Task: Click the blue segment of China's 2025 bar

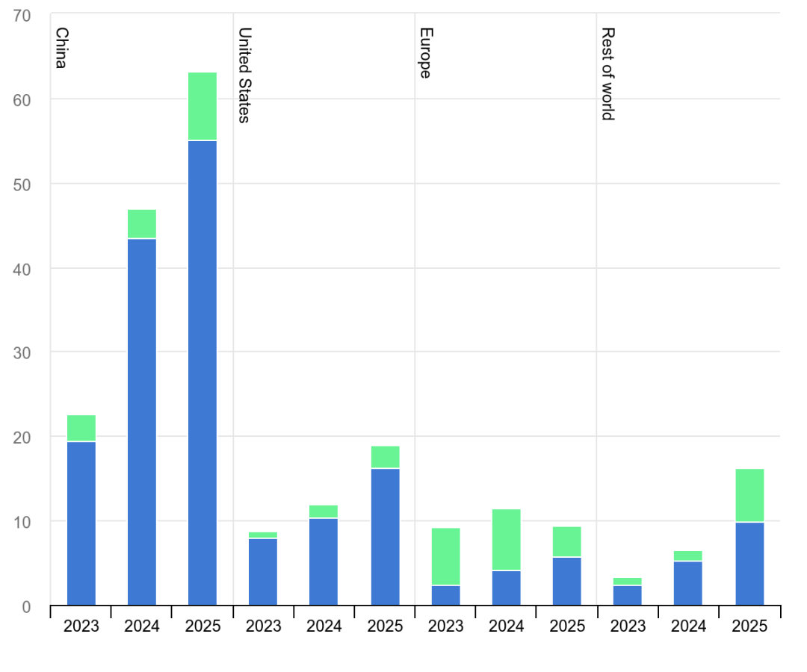Action: click(202, 373)
